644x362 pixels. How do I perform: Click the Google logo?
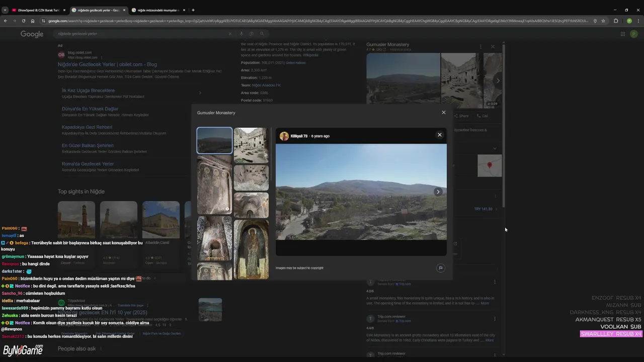tap(32, 34)
